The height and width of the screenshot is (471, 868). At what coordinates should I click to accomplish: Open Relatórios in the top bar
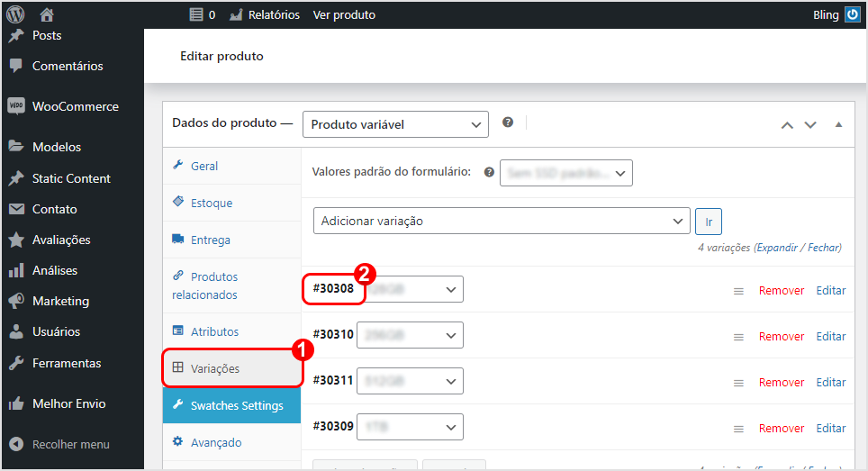click(265, 15)
